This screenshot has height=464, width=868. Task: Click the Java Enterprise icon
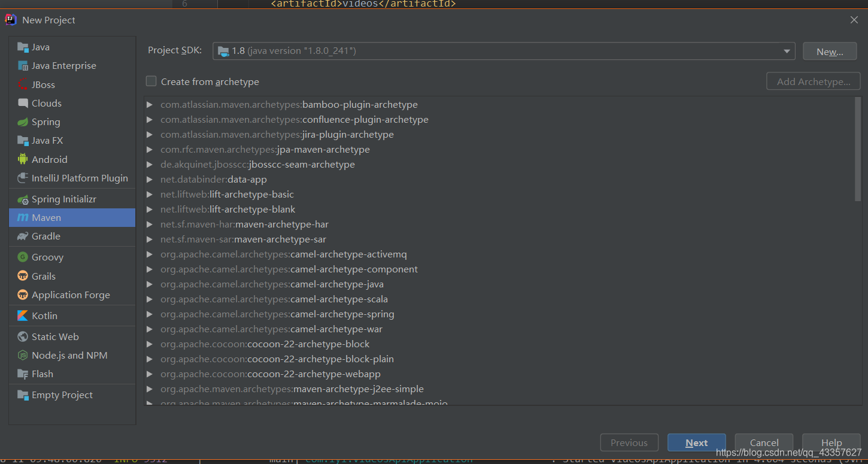click(x=23, y=66)
